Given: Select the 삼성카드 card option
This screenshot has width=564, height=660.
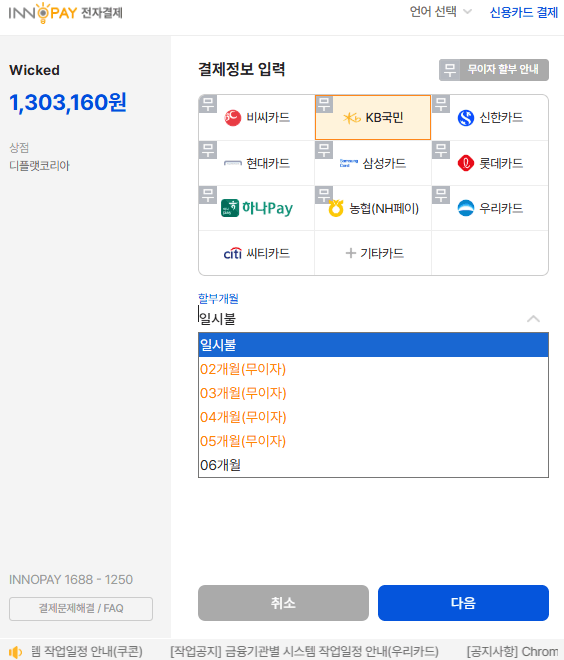Looking at the screenshot, I should [373, 163].
